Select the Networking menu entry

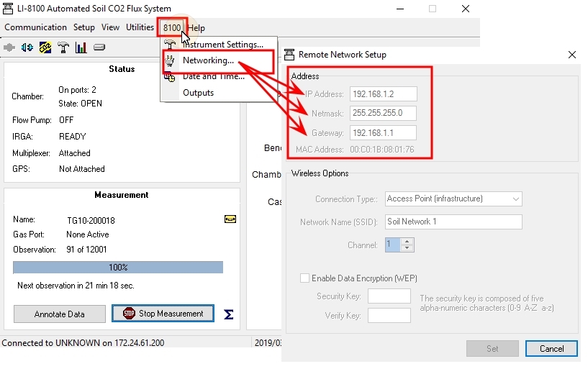[x=218, y=60]
